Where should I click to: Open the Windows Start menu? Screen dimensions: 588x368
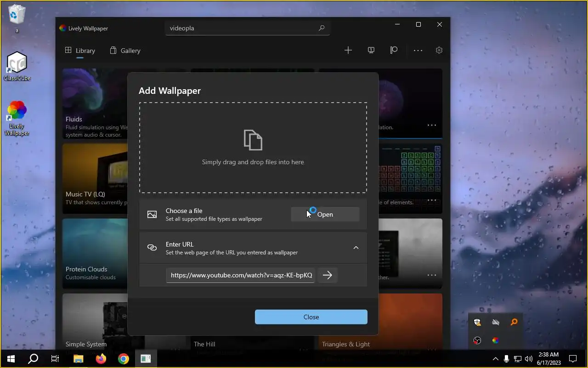(11, 359)
